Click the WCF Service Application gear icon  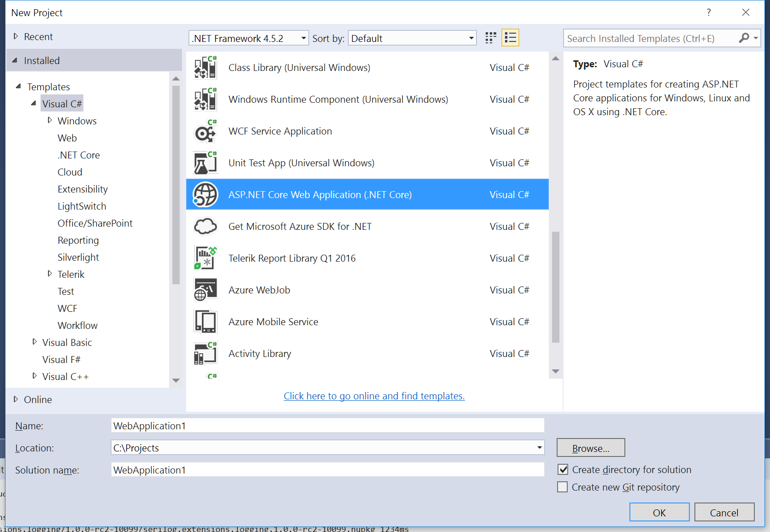point(205,131)
